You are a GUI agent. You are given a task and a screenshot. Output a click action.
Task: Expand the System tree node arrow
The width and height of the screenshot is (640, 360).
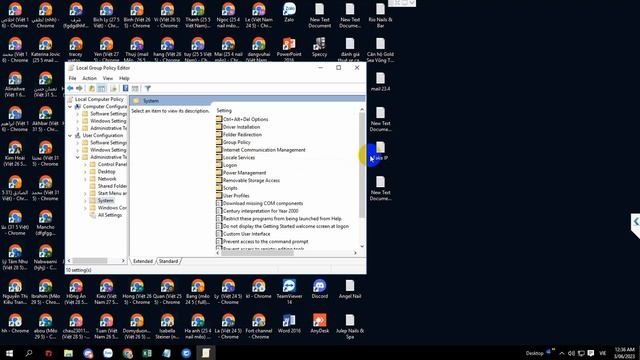[x=85, y=201]
